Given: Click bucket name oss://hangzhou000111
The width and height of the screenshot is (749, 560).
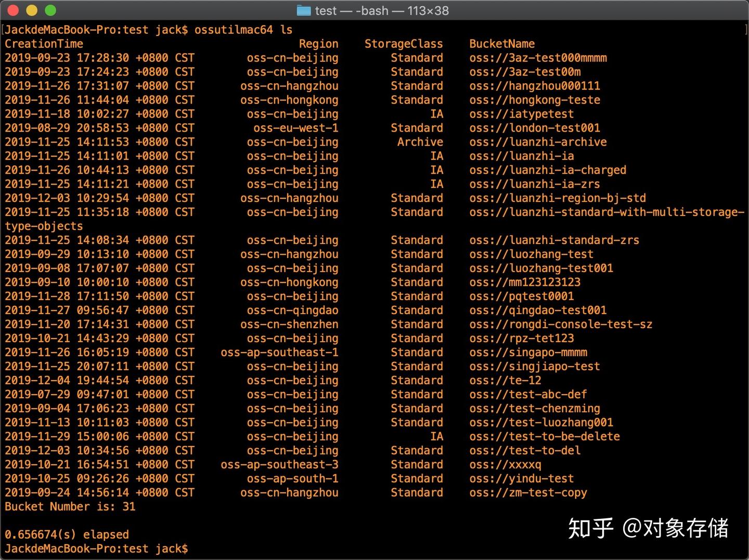Looking at the screenshot, I should pyautogui.click(x=535, y=86).
